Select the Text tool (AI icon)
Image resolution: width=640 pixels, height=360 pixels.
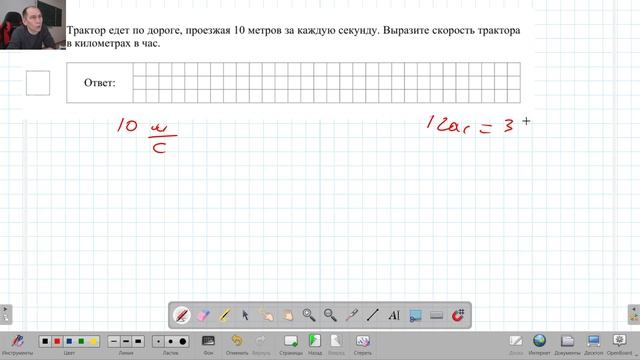click(394, 315)
